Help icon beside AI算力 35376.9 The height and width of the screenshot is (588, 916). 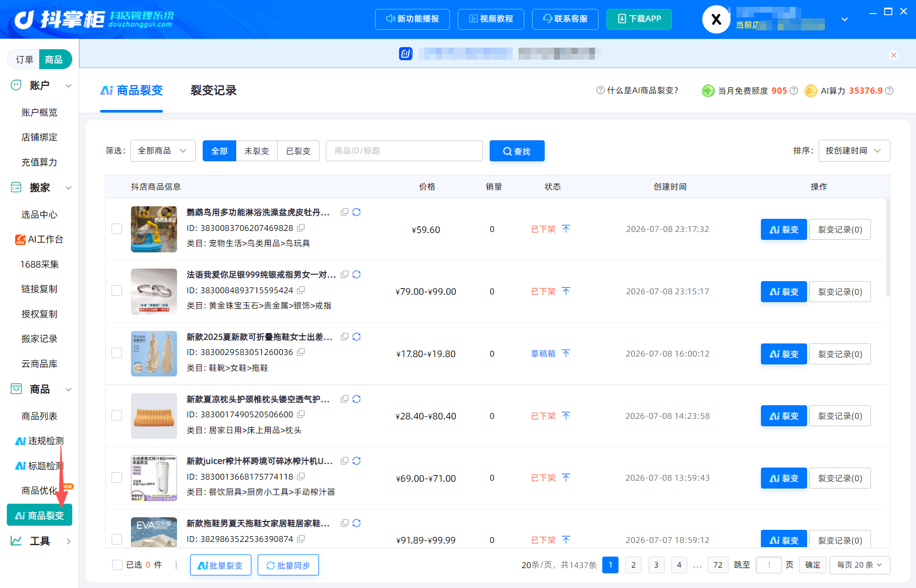pyautogui.click(x=889, y=91)
